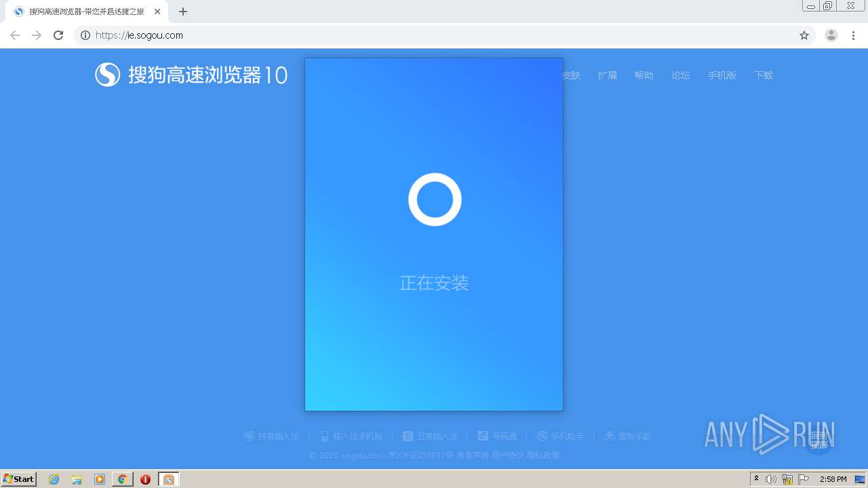Screen dimensions: 868x488
Task: Open 免责声明 footer link
Action: (x=473, y=455)
